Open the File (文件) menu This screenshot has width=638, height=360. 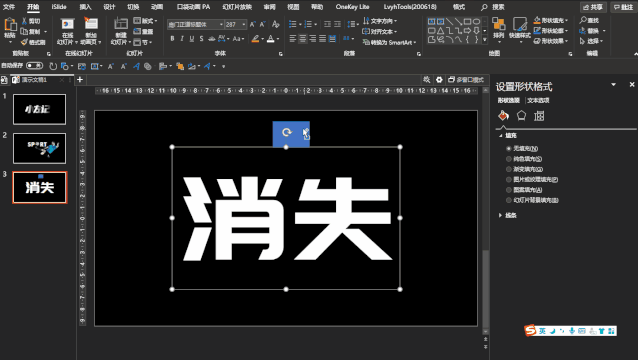click(9, 7)
